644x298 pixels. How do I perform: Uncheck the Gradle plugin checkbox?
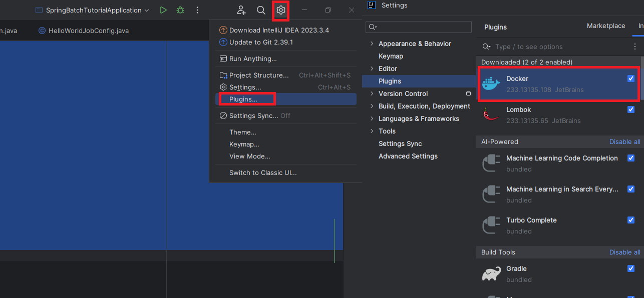631,268
